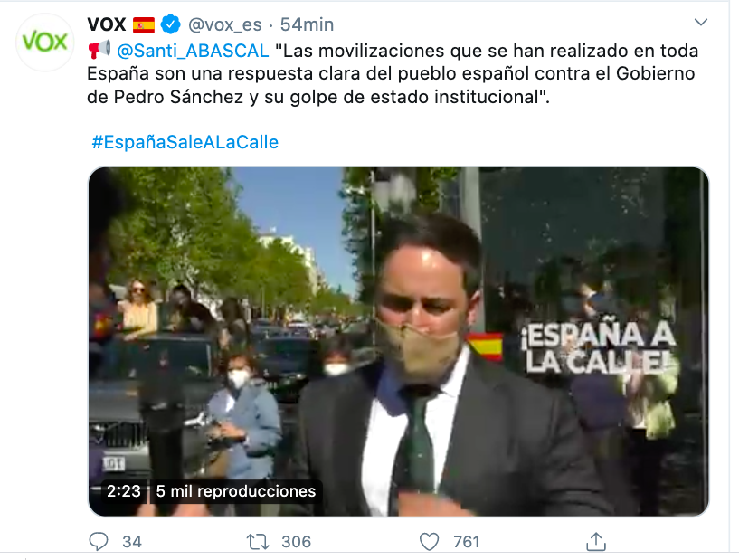Expand the tweet options chevron
Screen dimensions: 739x560
[701, 22]
